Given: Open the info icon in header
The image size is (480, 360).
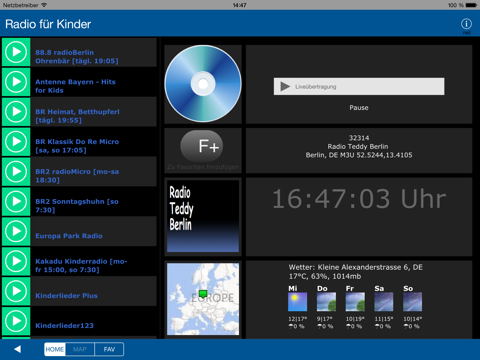Looking at the screenshot, I should click(466, 24).
